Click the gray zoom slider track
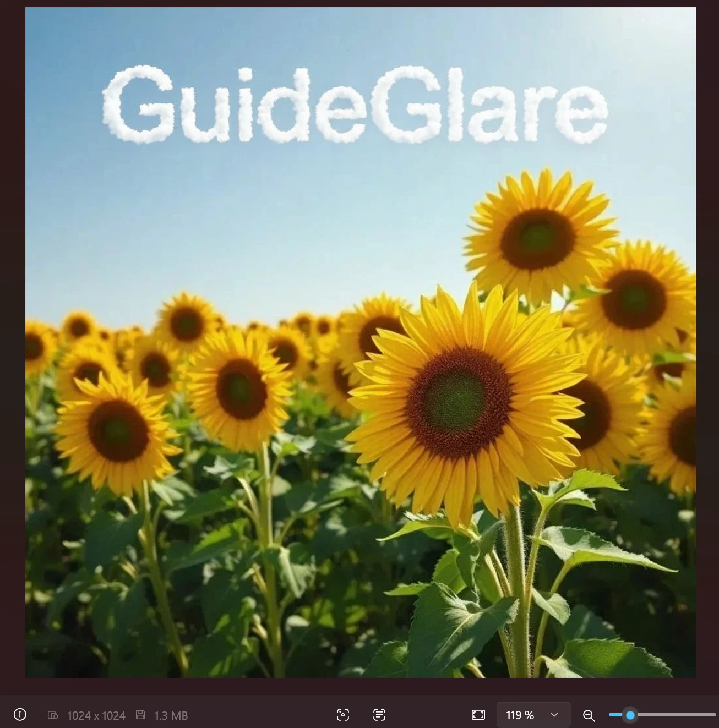The width and height of the screenshot is (719, 728). coord(676,715)
